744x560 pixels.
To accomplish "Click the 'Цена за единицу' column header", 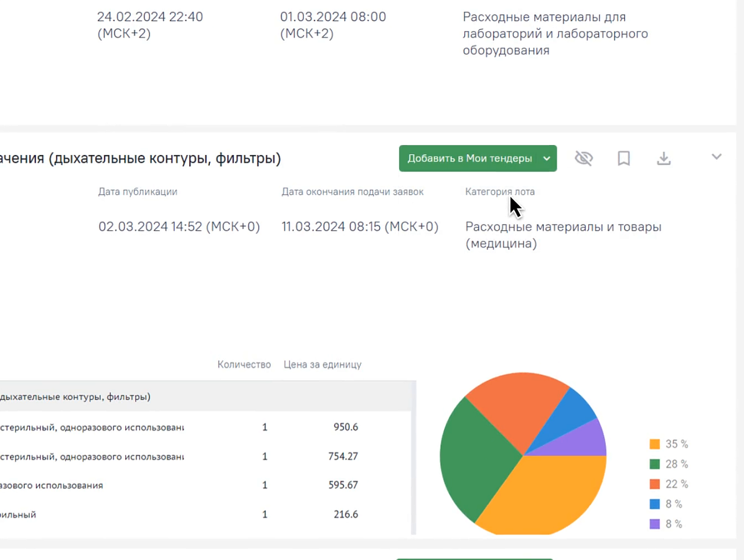I will click(x=323, y=365).
